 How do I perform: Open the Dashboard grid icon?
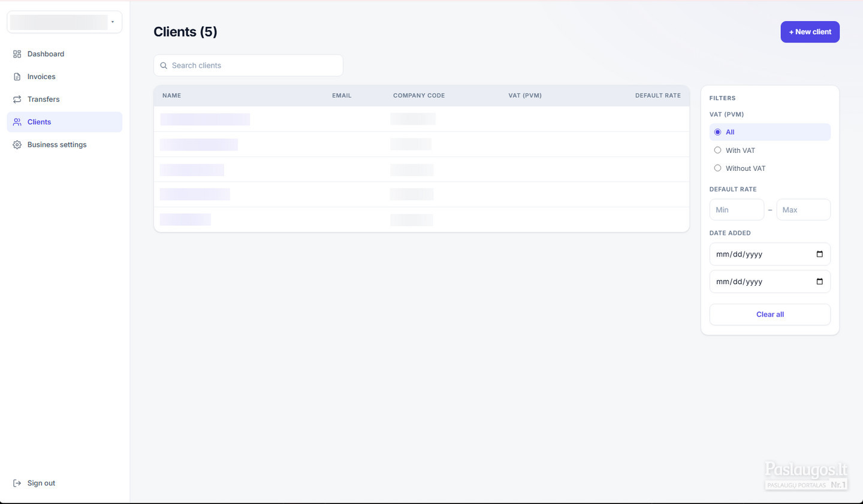tap(17, 54)
